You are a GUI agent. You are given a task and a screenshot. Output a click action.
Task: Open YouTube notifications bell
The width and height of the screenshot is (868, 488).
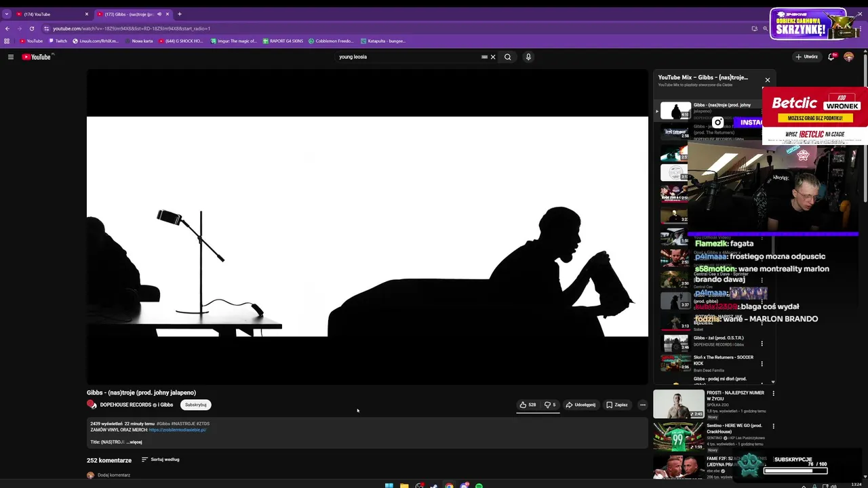coord(831,57)
